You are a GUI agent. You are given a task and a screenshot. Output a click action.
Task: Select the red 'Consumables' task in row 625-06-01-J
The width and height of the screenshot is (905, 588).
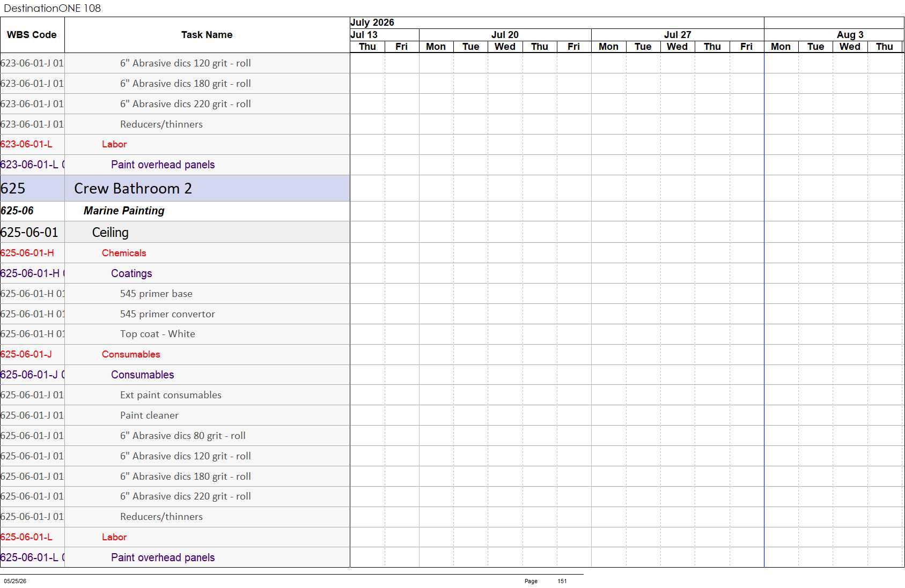131,354
